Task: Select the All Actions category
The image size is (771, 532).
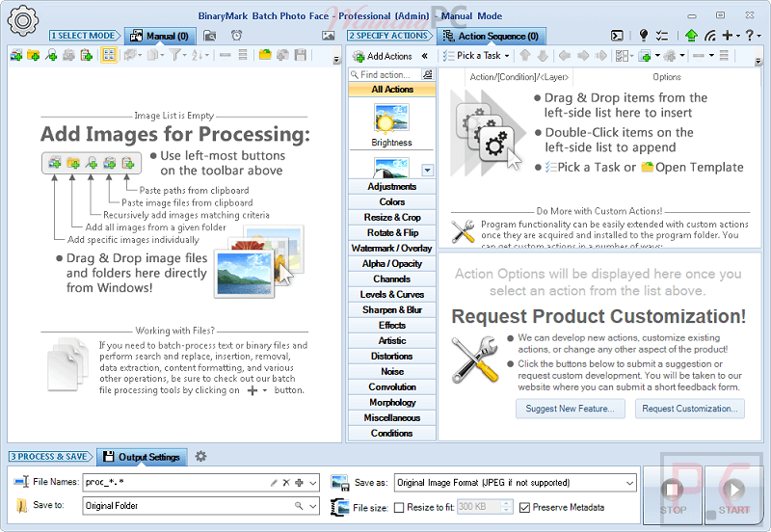Action: point(392,90)
